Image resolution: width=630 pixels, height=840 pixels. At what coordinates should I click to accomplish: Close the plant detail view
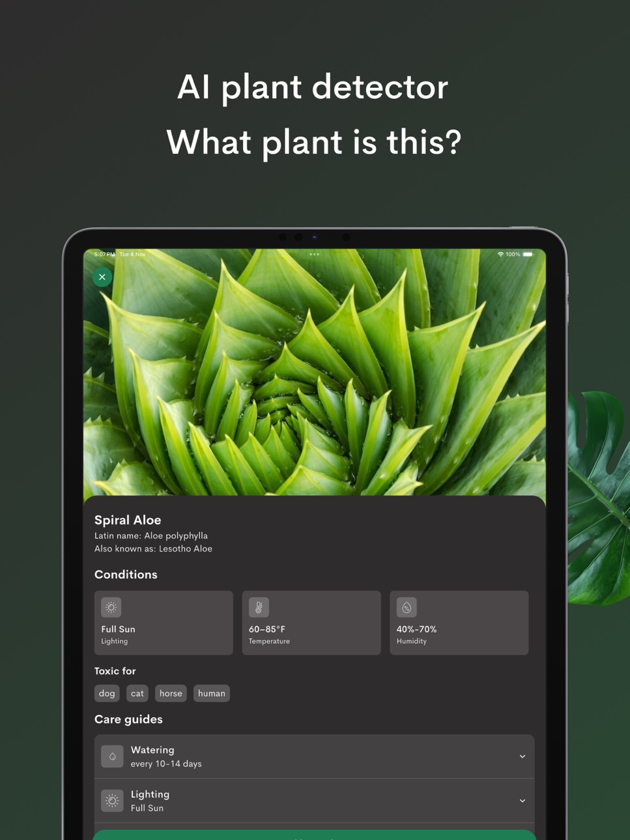pos(102,277)
